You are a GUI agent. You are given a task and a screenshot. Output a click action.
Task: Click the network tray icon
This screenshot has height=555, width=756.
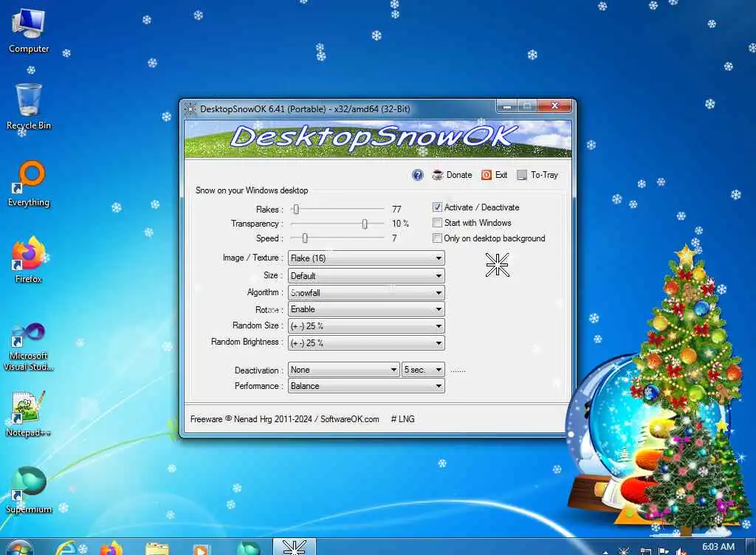pos(645,551)
